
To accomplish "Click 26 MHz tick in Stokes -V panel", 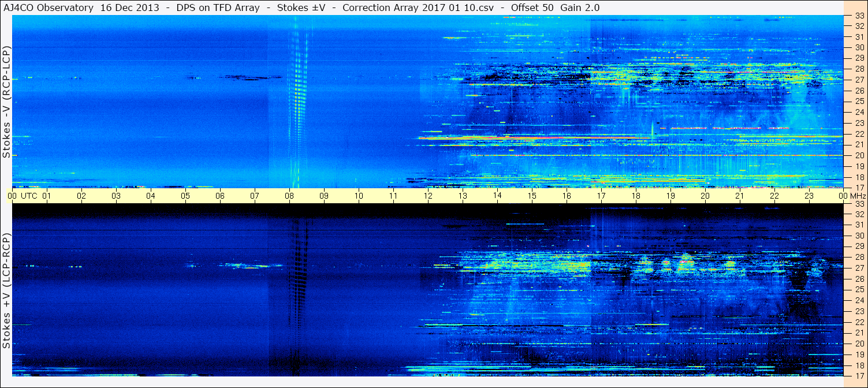I will click(x=859, y=91).
